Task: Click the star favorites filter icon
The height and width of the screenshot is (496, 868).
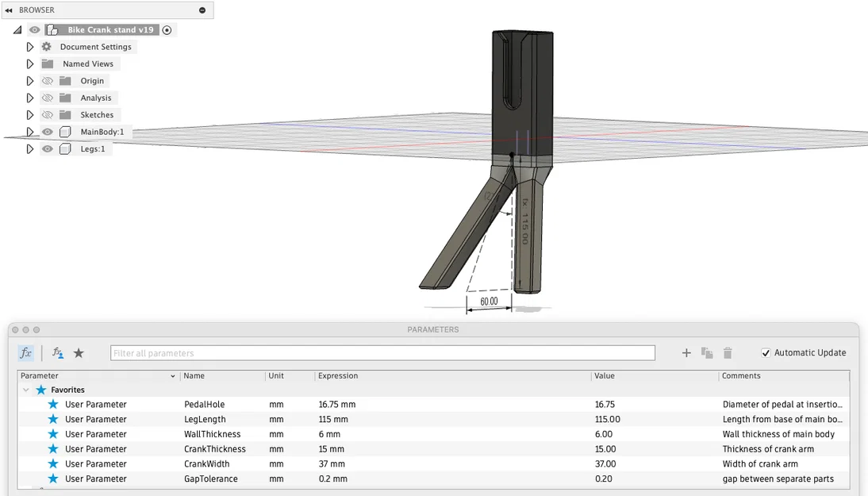Action: [79, 352]
